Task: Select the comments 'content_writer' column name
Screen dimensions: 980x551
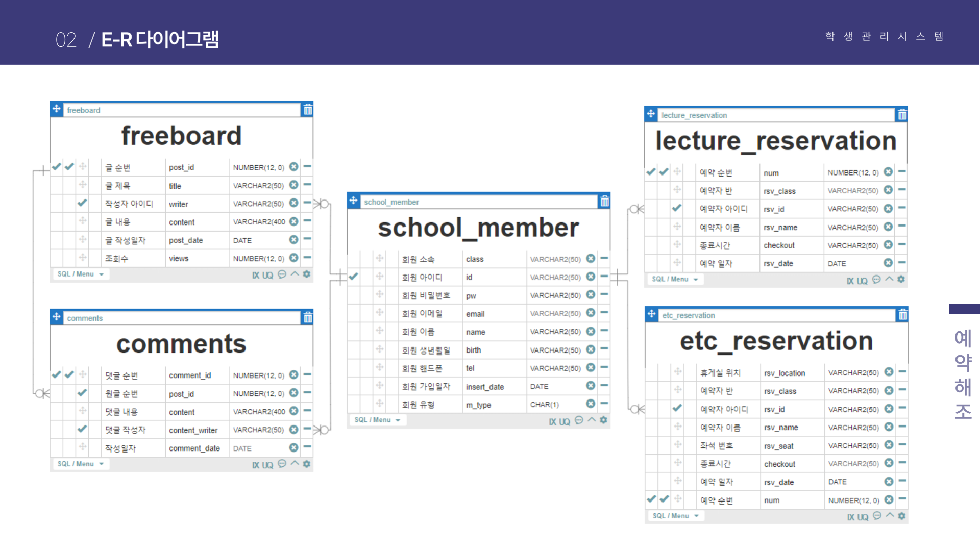Action: 193,430
